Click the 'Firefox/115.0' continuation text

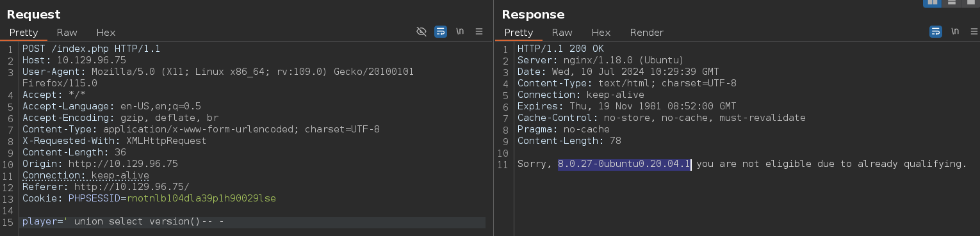[x=60, y=83]
